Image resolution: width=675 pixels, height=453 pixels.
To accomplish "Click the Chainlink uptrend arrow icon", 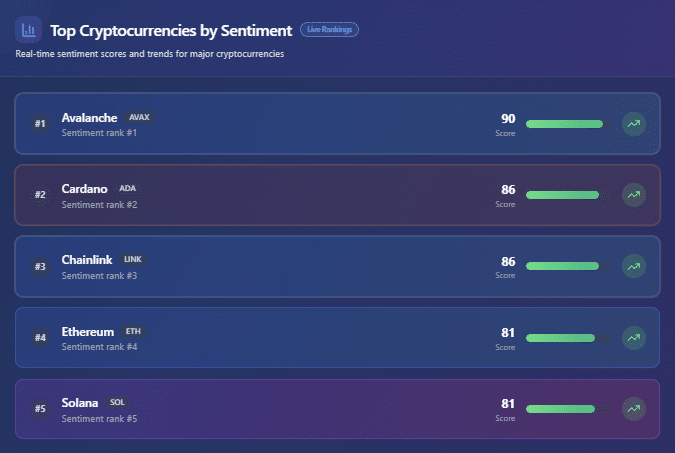I will click(633, 266).
